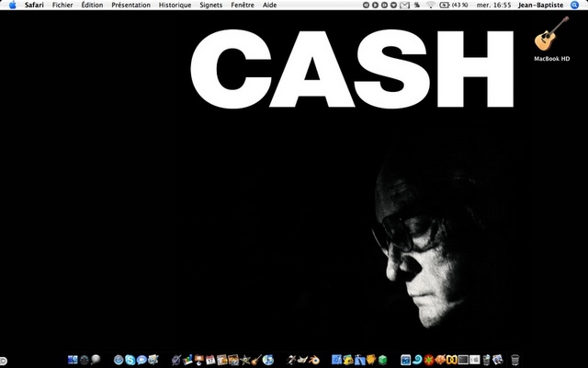Open the battery status menu

(x=453, y=5)
